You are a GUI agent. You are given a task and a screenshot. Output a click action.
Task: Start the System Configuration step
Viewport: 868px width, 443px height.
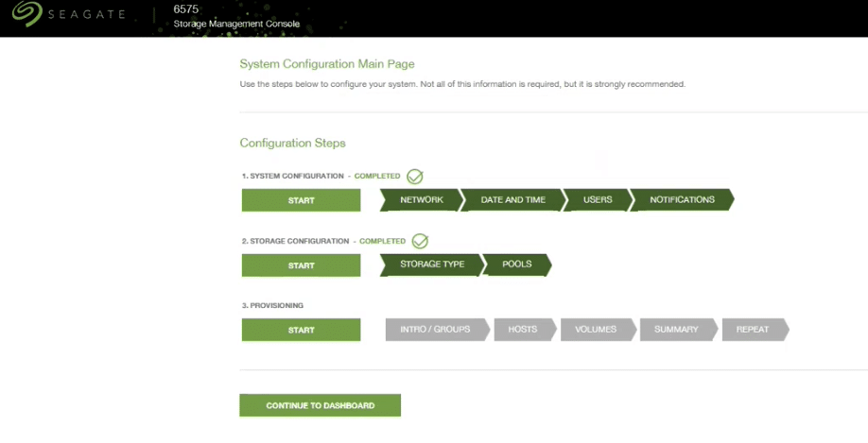click(301, 200)
